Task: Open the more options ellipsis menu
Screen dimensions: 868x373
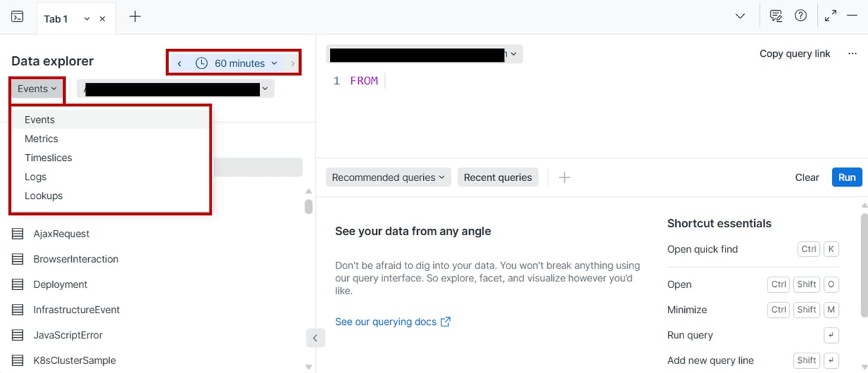Action: [852, 54]
